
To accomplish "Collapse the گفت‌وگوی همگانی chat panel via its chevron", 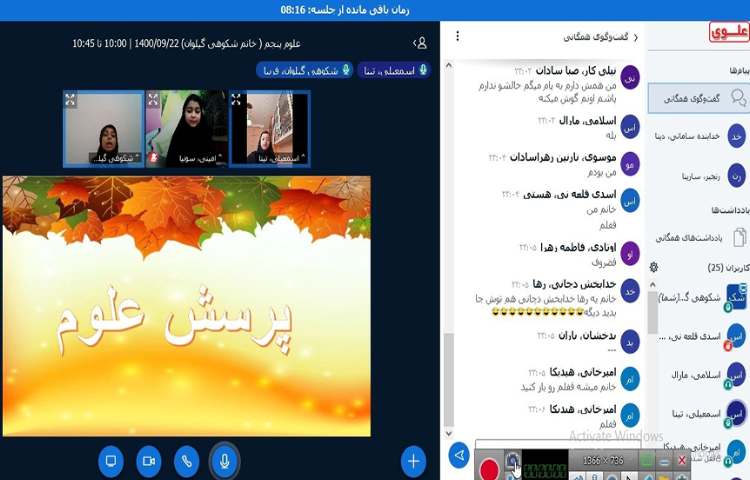I will tap(636, 37).
